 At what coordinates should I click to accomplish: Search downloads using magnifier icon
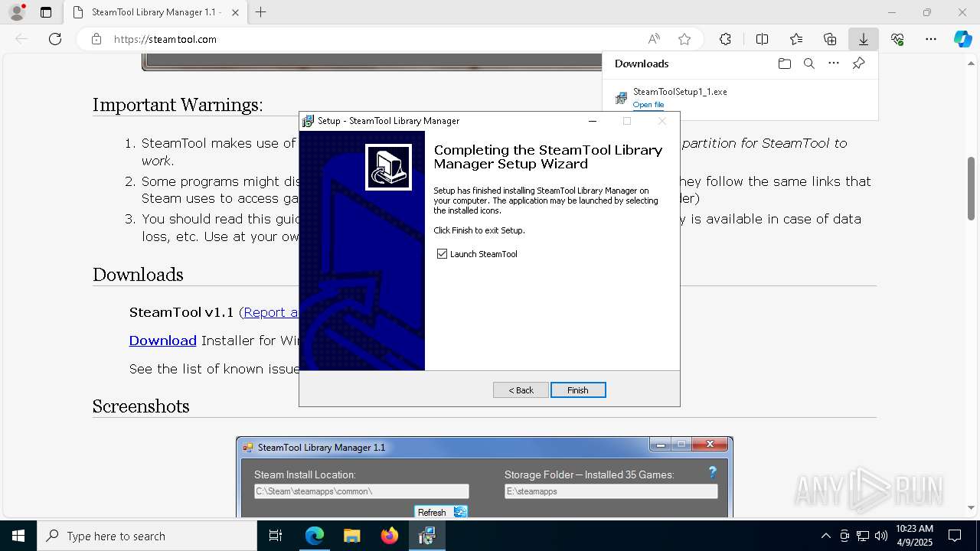(808, 64)
